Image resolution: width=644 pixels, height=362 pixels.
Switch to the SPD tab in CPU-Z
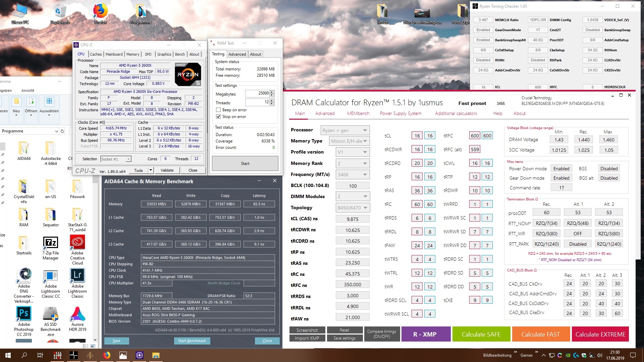click(x=148, y=54)
